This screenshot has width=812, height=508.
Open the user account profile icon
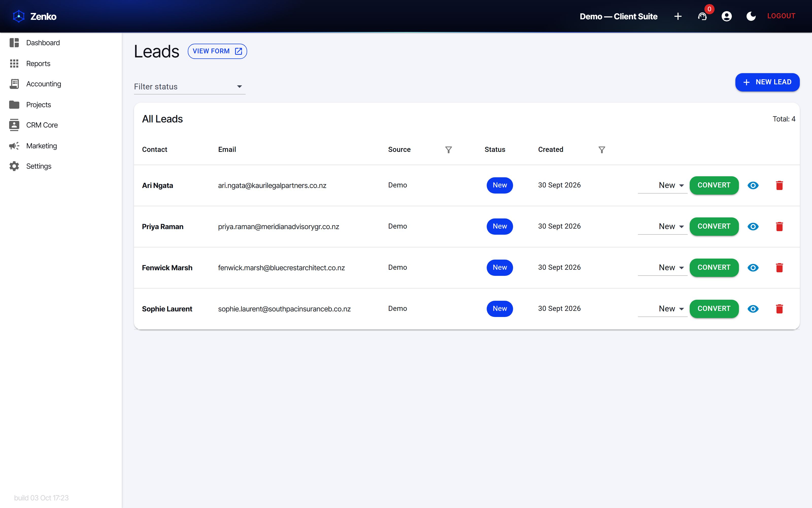click(x=727, y=16)
